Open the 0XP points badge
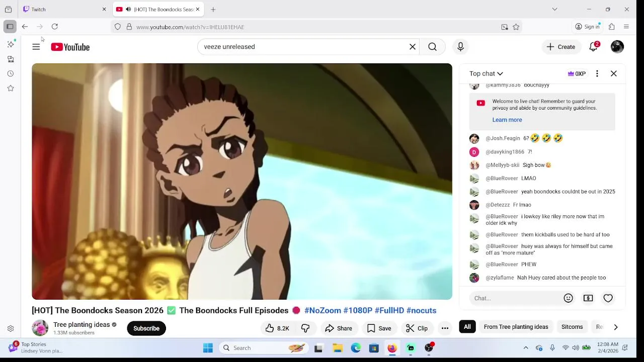Viewport: 644px width, 362px height. (577, 73)
